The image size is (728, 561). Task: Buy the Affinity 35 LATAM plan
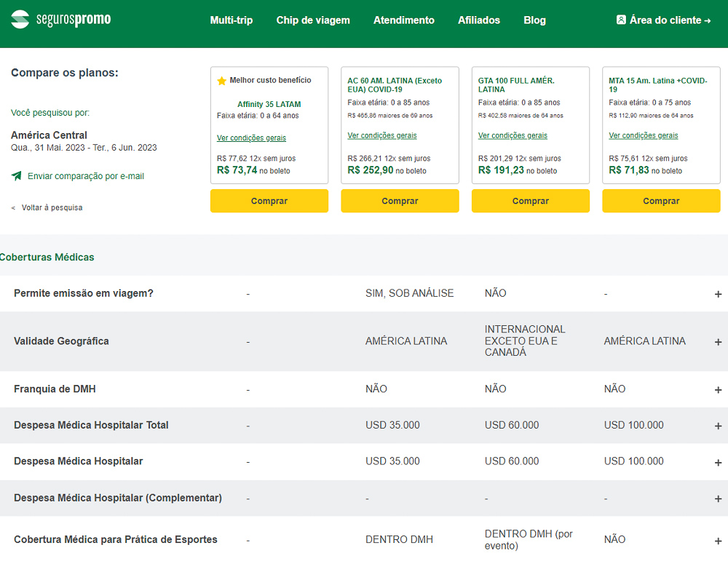[x=269, y=201]
